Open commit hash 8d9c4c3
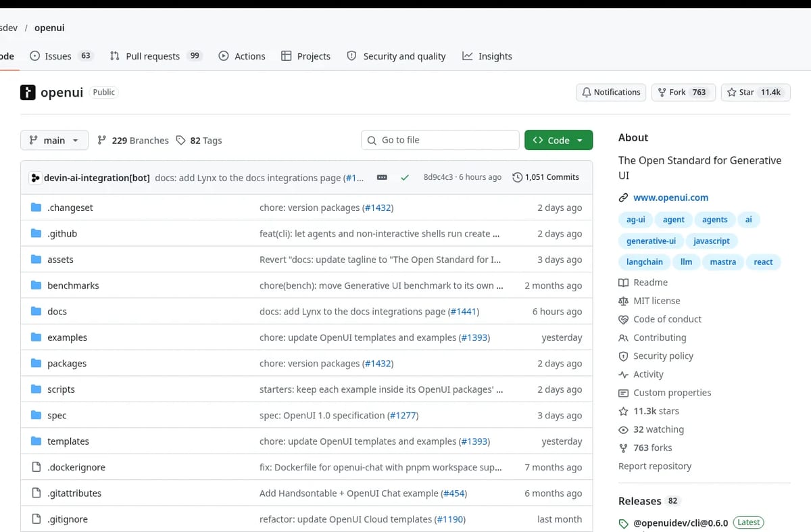811x532 pixels. point(438,177)
